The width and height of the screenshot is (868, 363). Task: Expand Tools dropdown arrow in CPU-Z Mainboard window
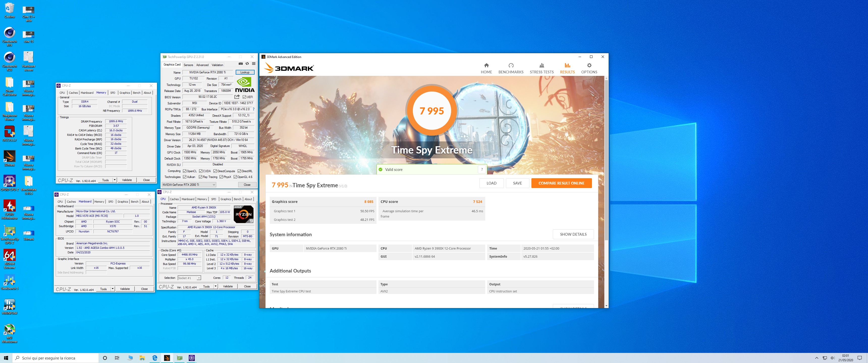(113, 289)
